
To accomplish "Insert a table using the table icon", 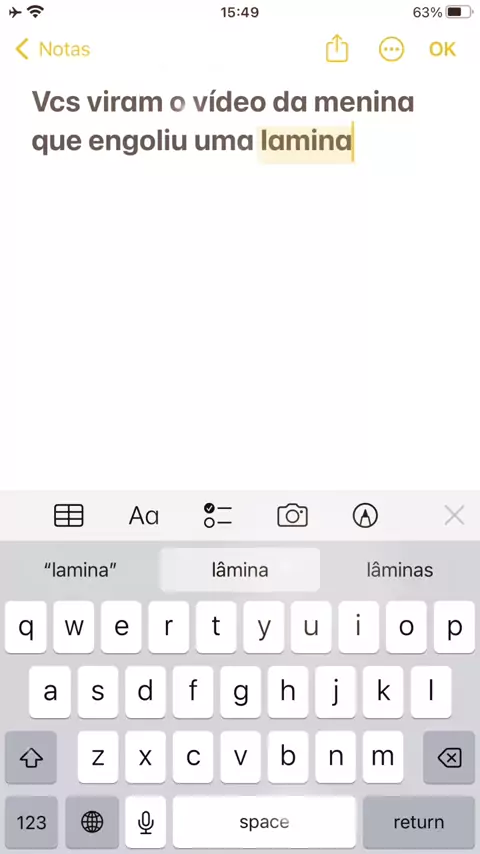I will [x=69, y=515].
